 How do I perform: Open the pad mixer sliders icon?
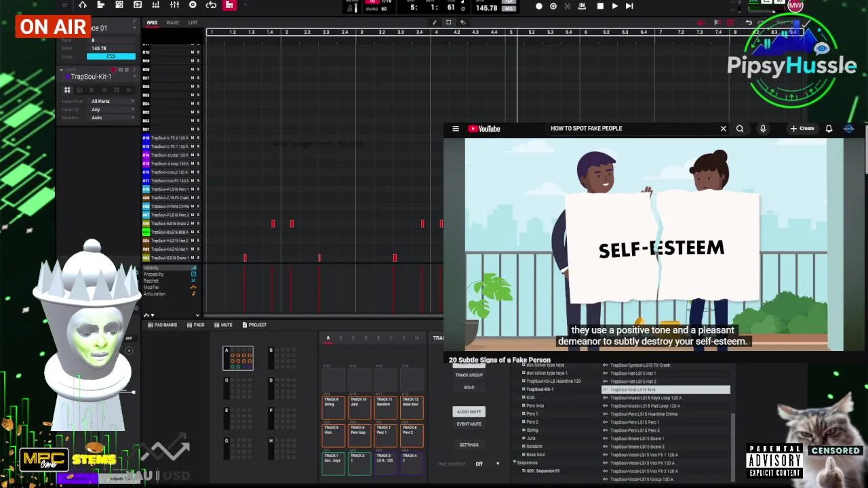[x=174, y=5]
